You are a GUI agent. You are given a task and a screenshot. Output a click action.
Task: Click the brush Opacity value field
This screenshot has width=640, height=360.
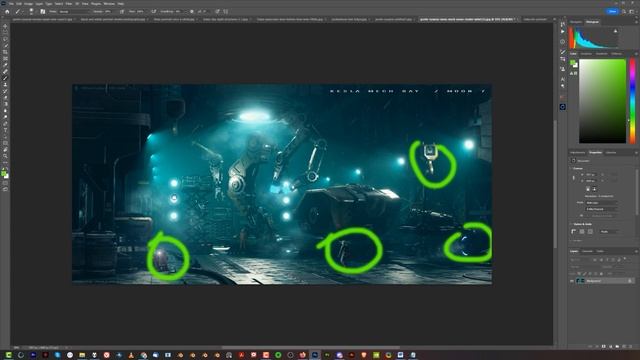[x=109, y=11]
